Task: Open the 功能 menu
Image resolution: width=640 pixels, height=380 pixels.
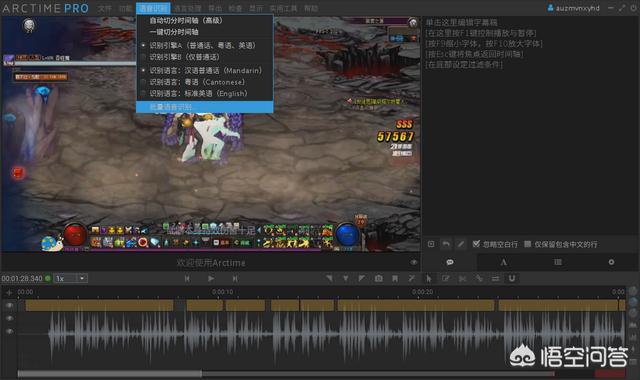Action: click(125, 8)
